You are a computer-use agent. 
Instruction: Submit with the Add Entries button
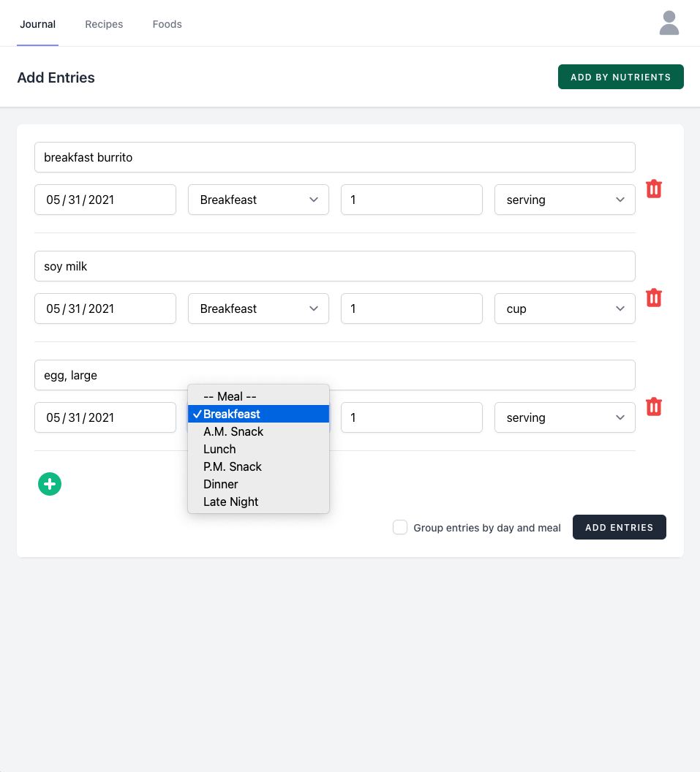[x=619, y=527]
